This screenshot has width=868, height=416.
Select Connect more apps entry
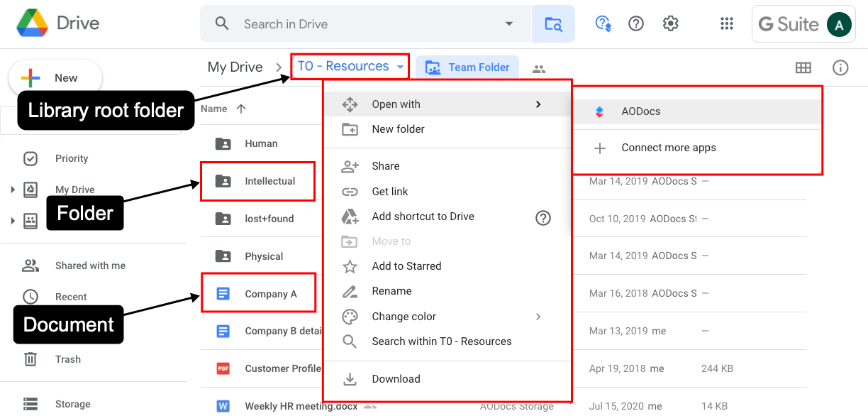point(696,148)
